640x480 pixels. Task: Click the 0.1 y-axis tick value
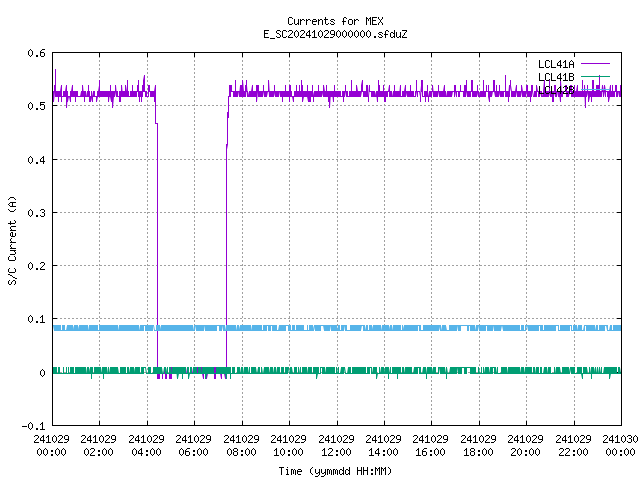pyautogui.click(x=36, y=319)
